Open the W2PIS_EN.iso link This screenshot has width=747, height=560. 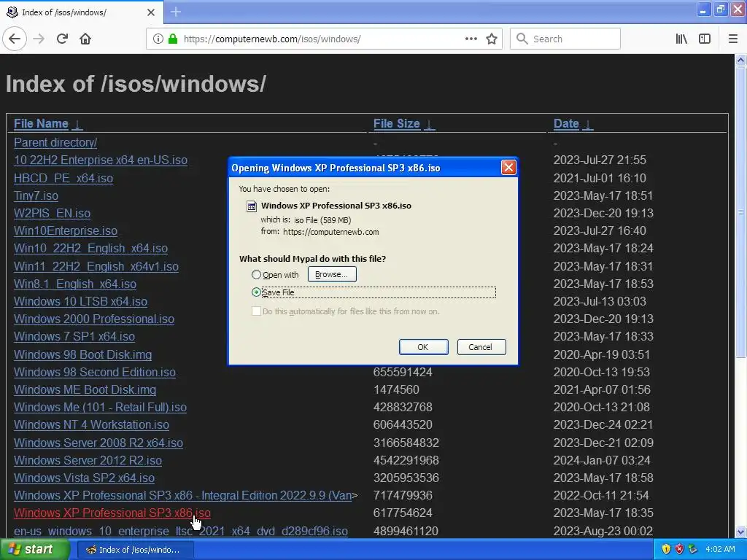click(52, 214)
